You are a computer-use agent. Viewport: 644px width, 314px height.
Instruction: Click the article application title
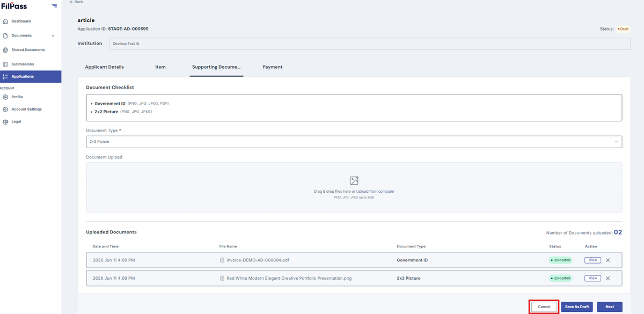coord(86,20)
